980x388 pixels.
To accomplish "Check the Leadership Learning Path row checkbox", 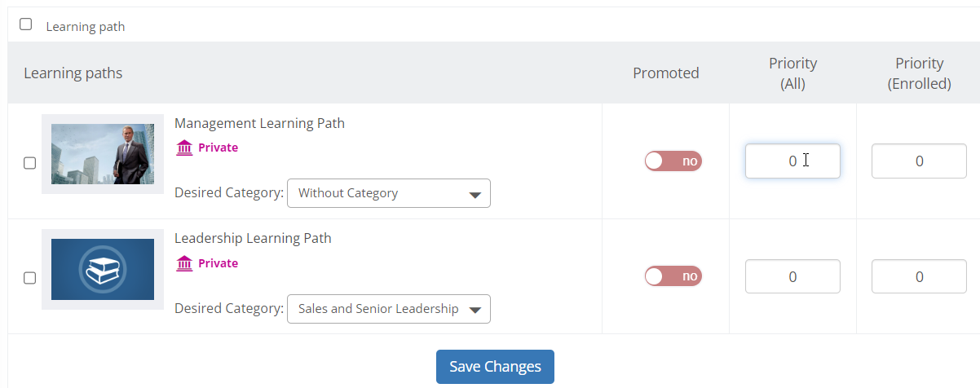I will tap(29, 278).
